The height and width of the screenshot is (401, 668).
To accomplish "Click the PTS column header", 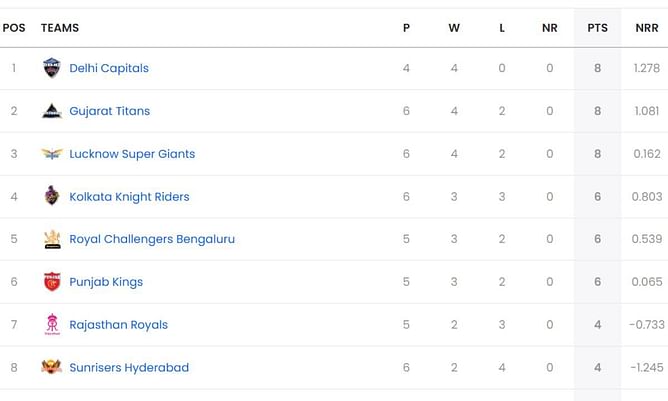I will click(x=597, y=28).
